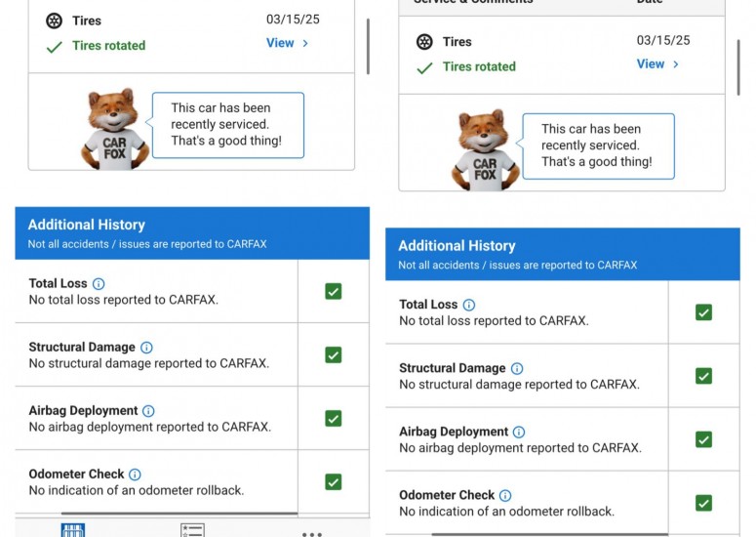
Task: Click the Structural Damage green checkbox, left screenshot
Action: (334, 355)
